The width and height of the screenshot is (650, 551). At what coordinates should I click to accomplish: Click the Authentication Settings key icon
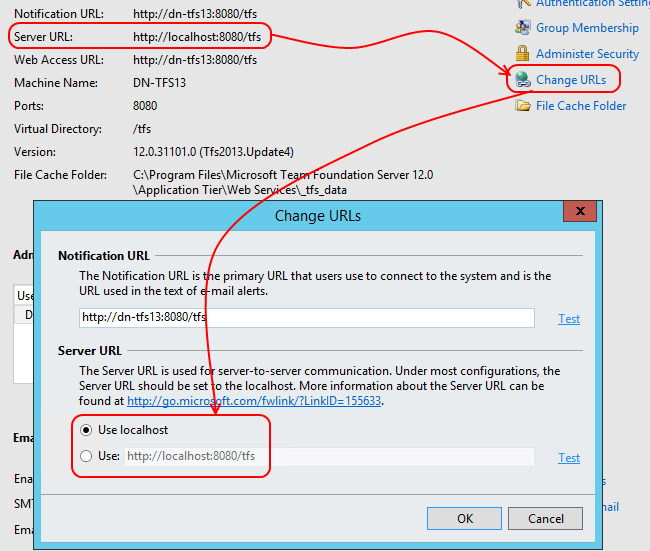(x=522, y=4)
